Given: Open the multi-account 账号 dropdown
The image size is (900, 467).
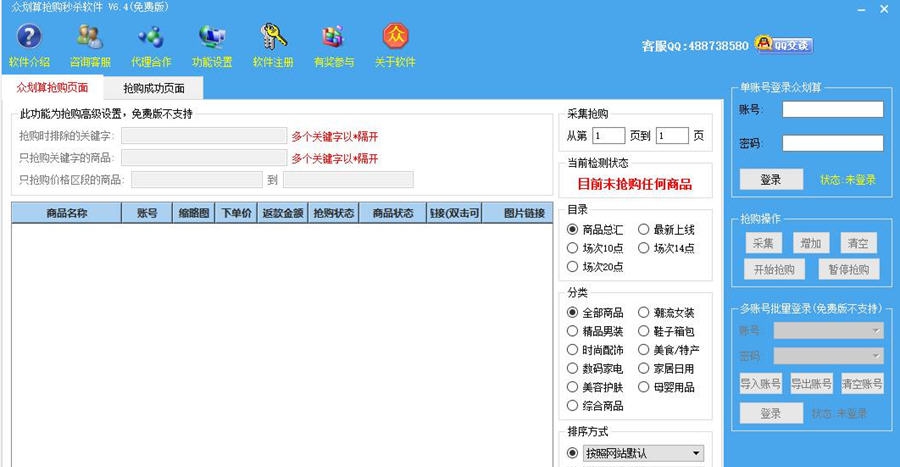Looking at the screenshot, I should 828,330.
